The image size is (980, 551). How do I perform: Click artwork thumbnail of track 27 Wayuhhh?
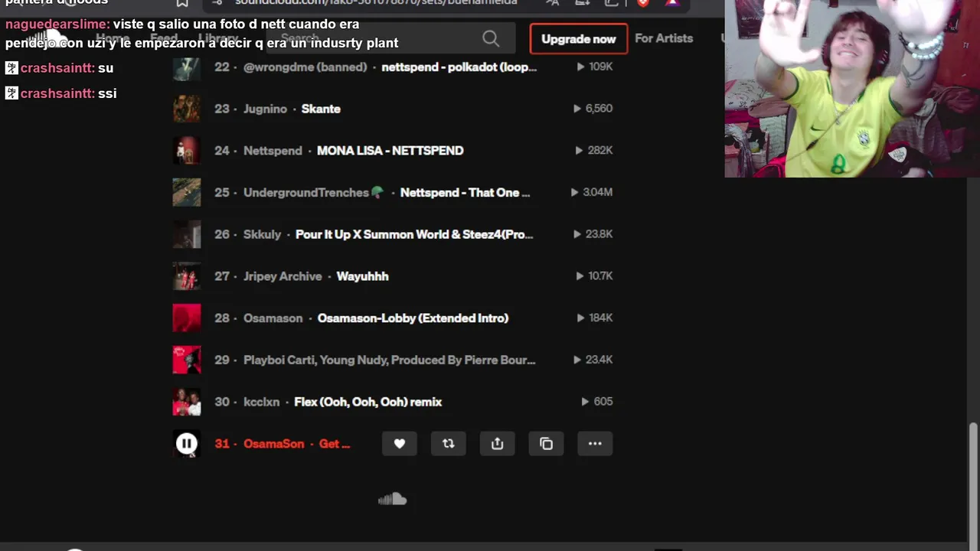pos(187,276)
